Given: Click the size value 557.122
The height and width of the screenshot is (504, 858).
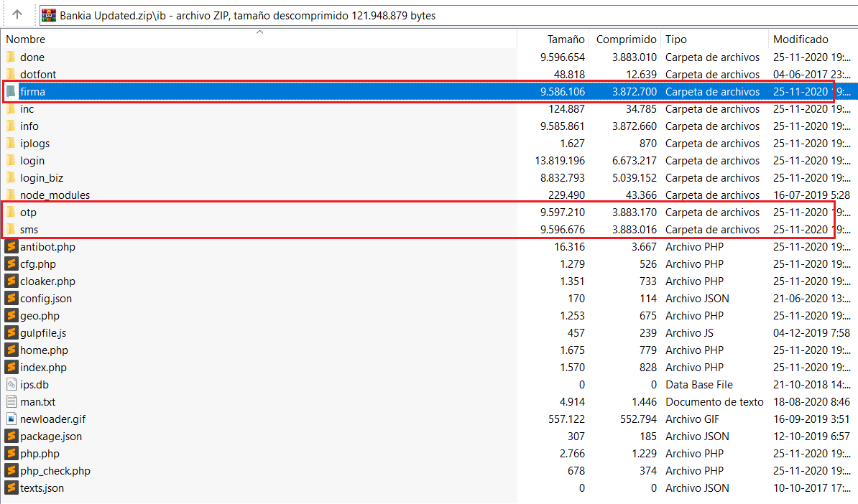Looking at the screenshot, I should coord(566,419).
